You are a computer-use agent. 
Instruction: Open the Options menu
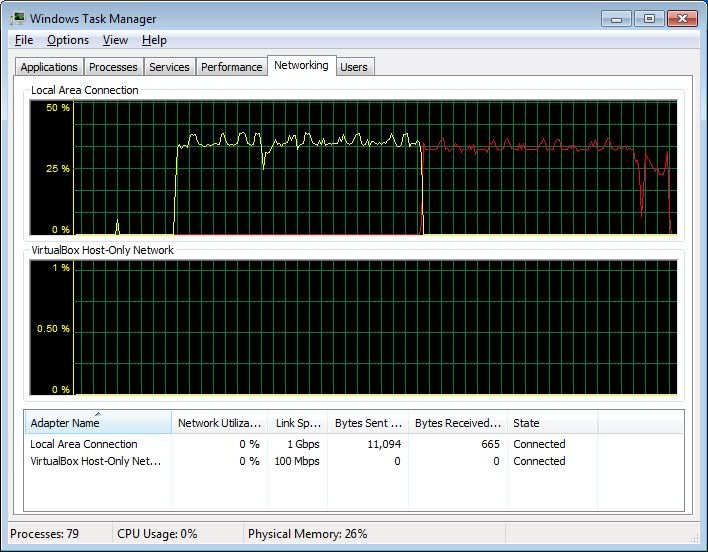[68, 40]
